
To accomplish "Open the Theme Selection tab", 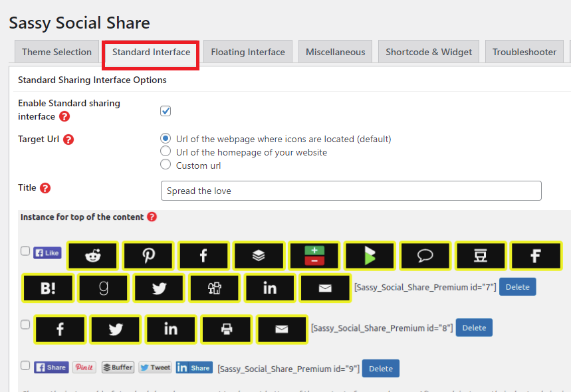I will (57, 52).
